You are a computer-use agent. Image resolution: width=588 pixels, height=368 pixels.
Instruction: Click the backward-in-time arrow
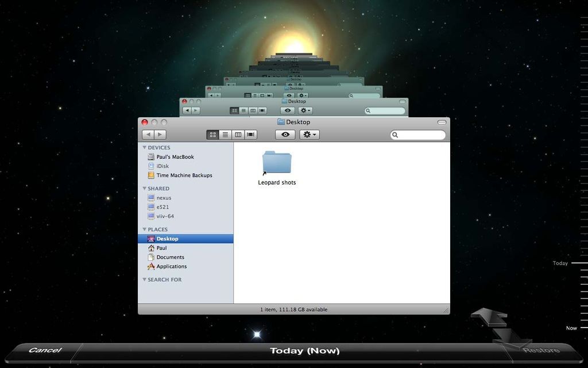pyautogui.click(x=489, y=317)
